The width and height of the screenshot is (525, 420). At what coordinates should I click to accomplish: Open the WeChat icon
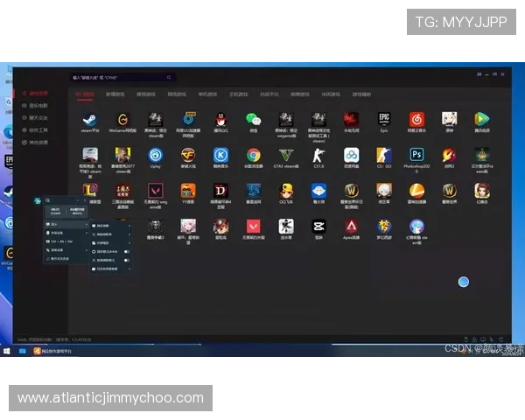click(253, 119)
